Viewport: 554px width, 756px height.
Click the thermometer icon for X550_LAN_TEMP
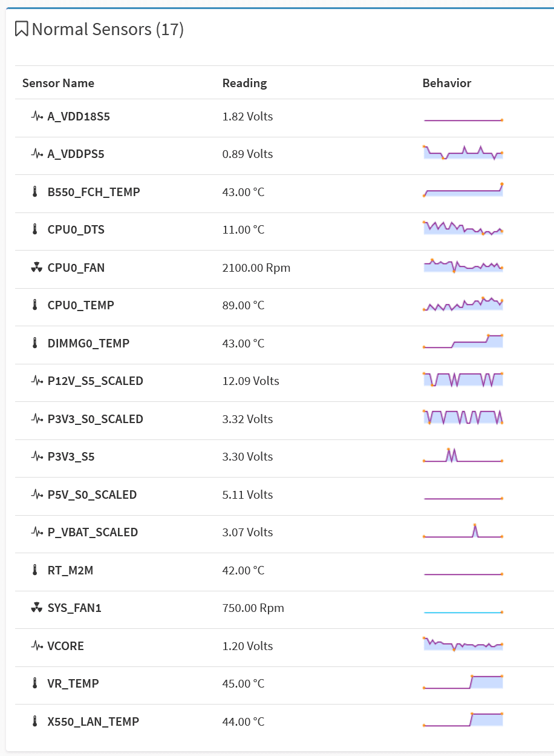tap(34, 721)
